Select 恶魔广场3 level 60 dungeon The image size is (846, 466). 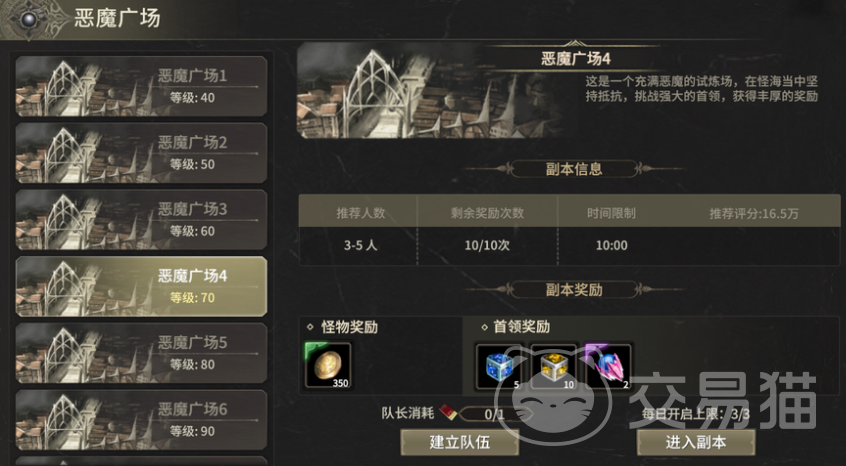(x=141, y=220)
